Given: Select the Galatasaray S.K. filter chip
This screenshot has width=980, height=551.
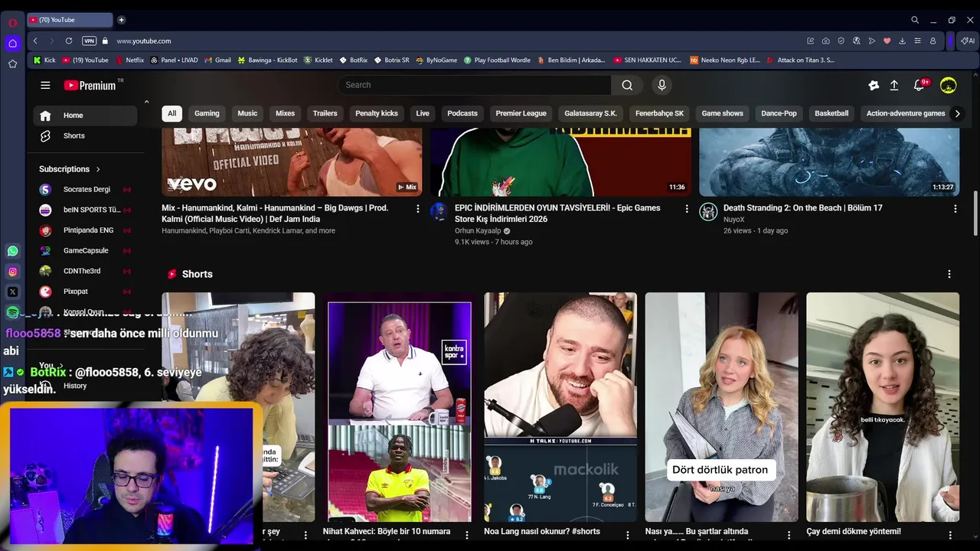Looking at the screenshot, I should click(x=590, y=113).
